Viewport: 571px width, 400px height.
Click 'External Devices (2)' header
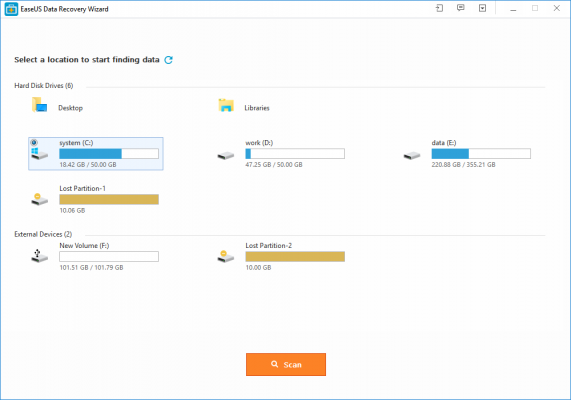pos(43,234)
